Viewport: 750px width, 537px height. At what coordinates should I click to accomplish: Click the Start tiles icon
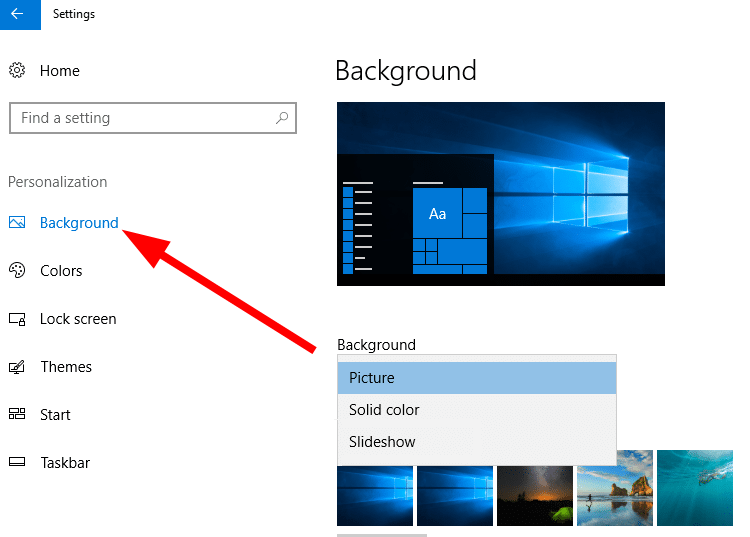(17, 414)
